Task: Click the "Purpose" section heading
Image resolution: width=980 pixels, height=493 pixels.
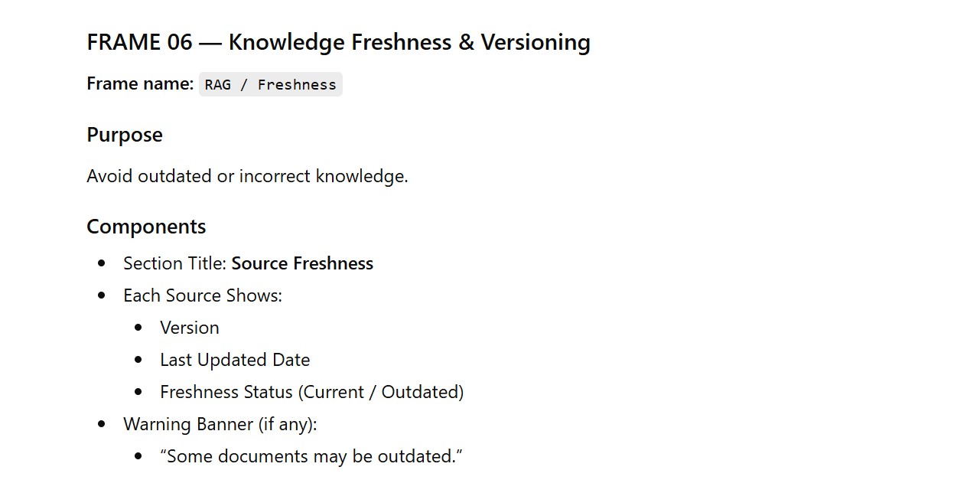Action: tap(125, 135)
